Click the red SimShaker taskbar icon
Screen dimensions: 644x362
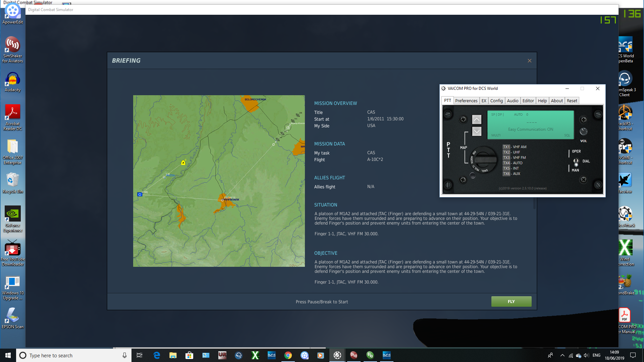click(x=354, y=355)
